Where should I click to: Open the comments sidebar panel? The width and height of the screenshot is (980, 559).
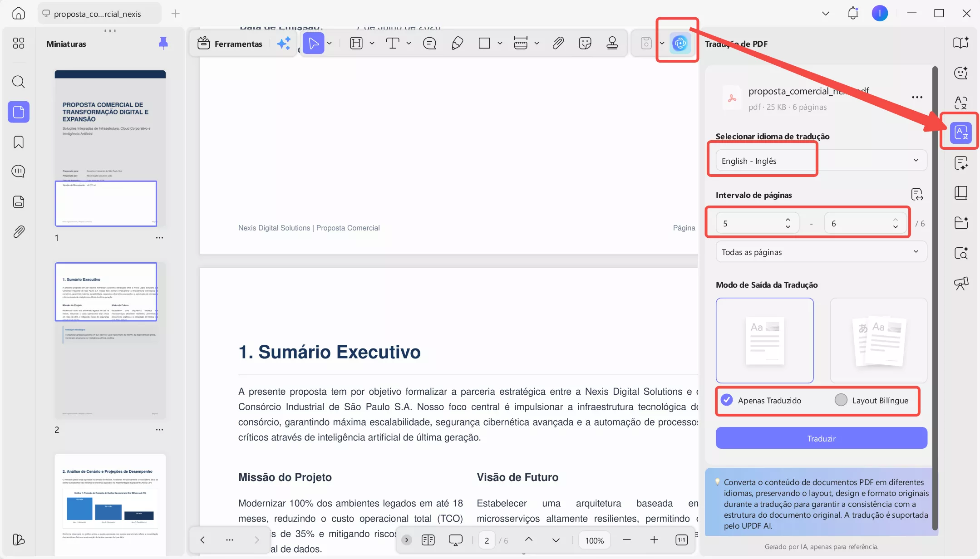[x=18, y=172]
